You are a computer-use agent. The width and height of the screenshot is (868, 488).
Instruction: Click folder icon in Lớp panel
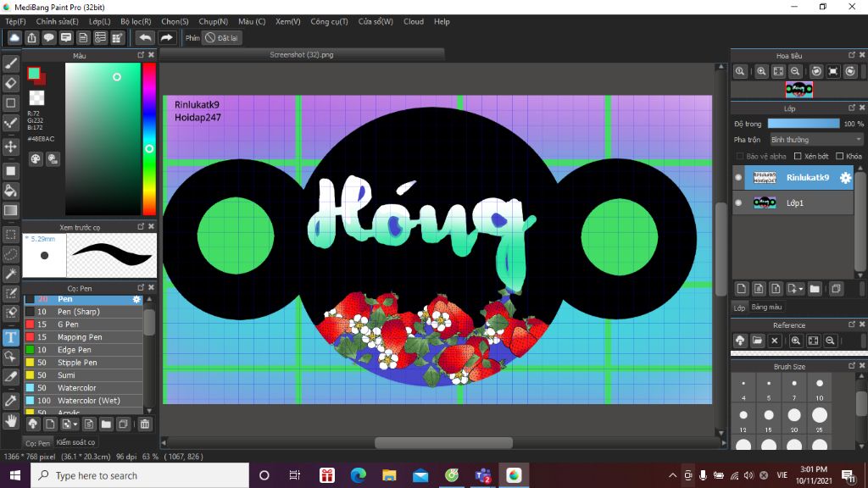point(815,289)
